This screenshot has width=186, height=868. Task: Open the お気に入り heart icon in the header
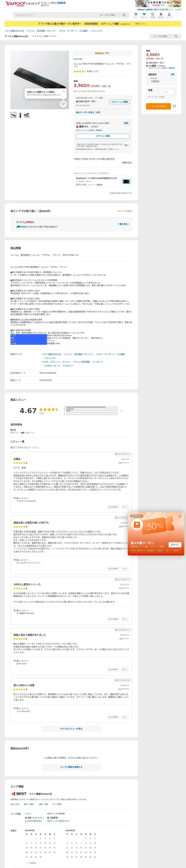(x=144, y=14)
